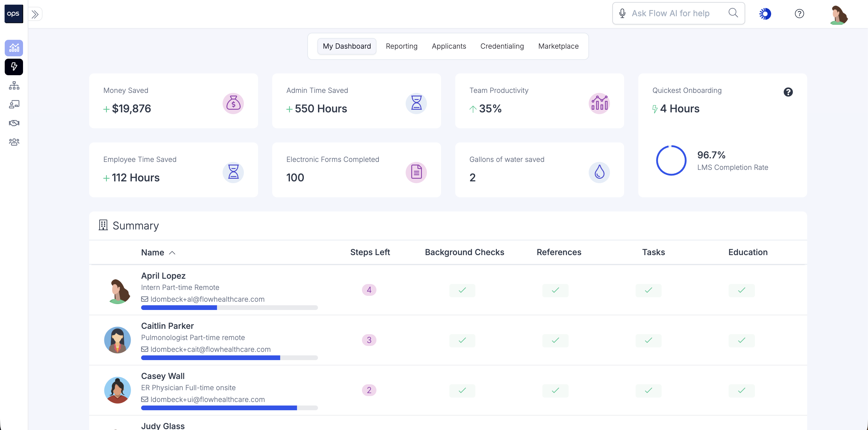Open the org chart sidebar icon

click(x=14, y=86)
